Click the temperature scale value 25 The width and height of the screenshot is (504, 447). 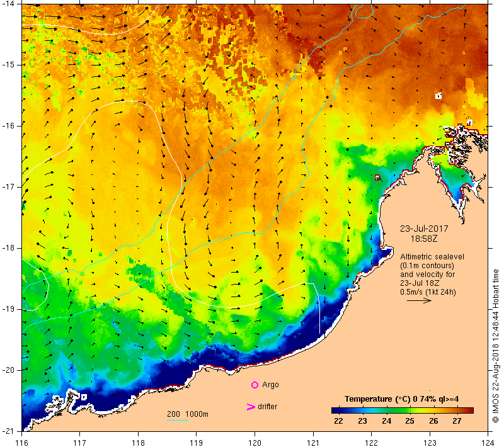(x=409, y=421)
